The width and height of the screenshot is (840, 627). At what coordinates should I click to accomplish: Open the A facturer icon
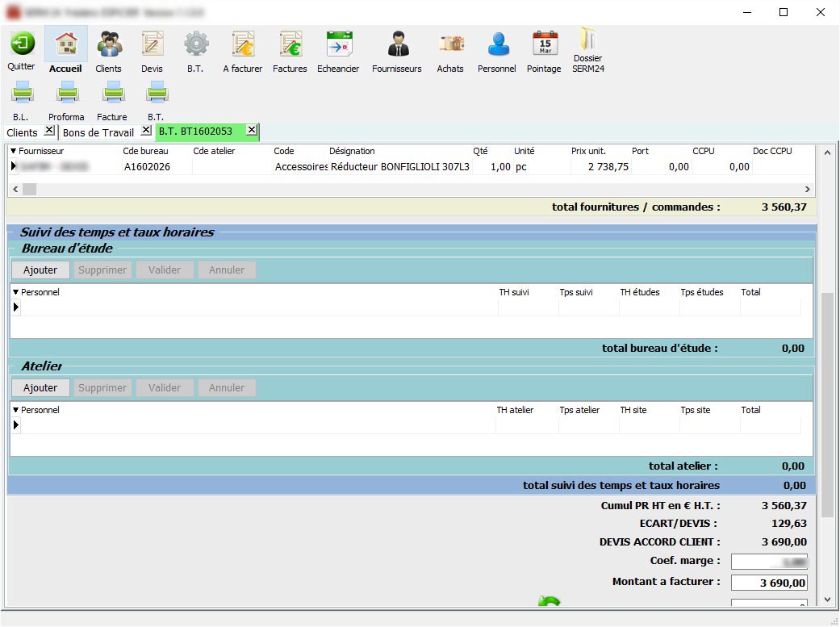coord(243,44)
